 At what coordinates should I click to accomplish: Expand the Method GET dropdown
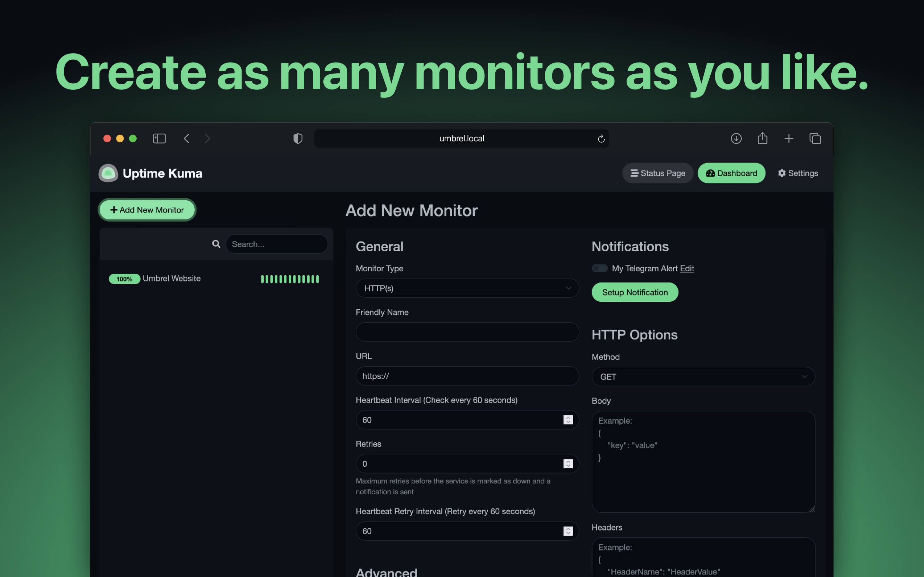point(703,377)
